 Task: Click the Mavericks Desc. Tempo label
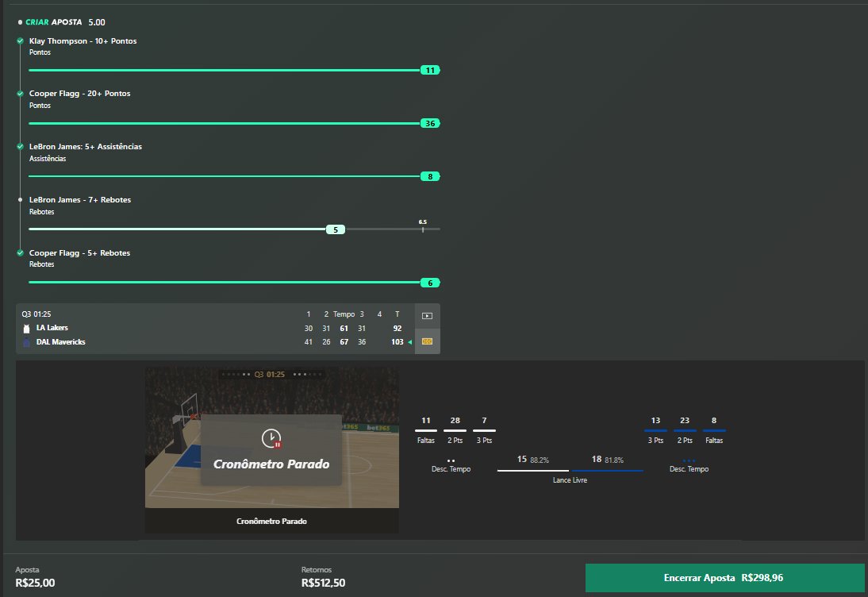[689, 469]
